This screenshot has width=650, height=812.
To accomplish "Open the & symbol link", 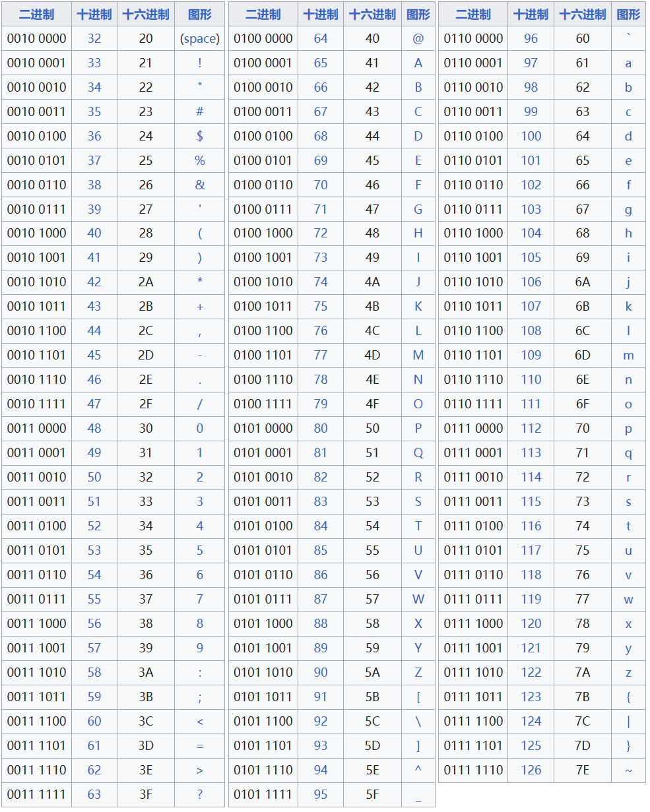I will coord(200,185).
